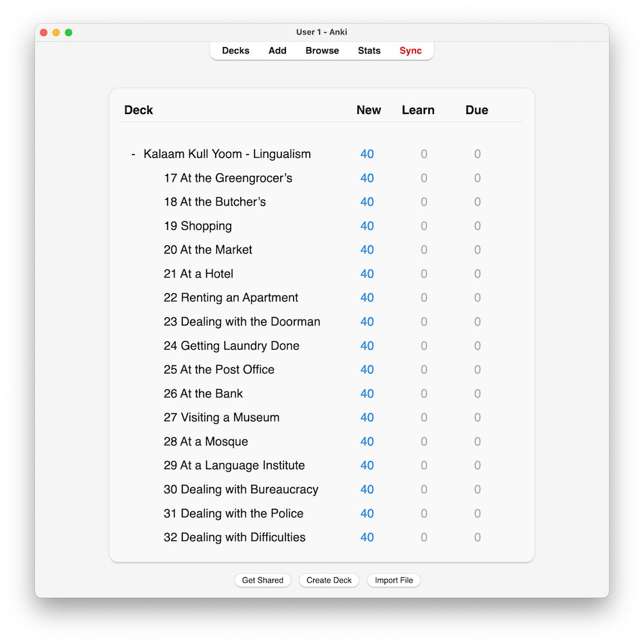Close the Anki window with red button
The image size is (644, 644).
click(44, 32)
